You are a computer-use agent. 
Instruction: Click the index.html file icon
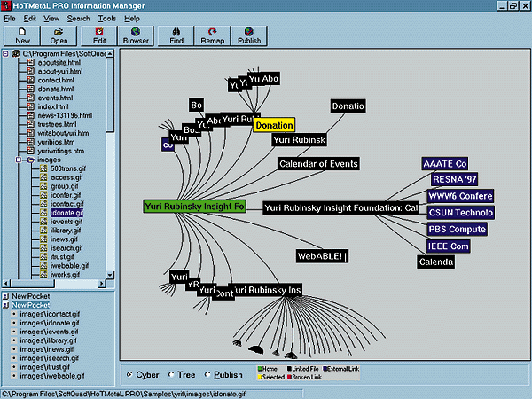tap(30, 106)
